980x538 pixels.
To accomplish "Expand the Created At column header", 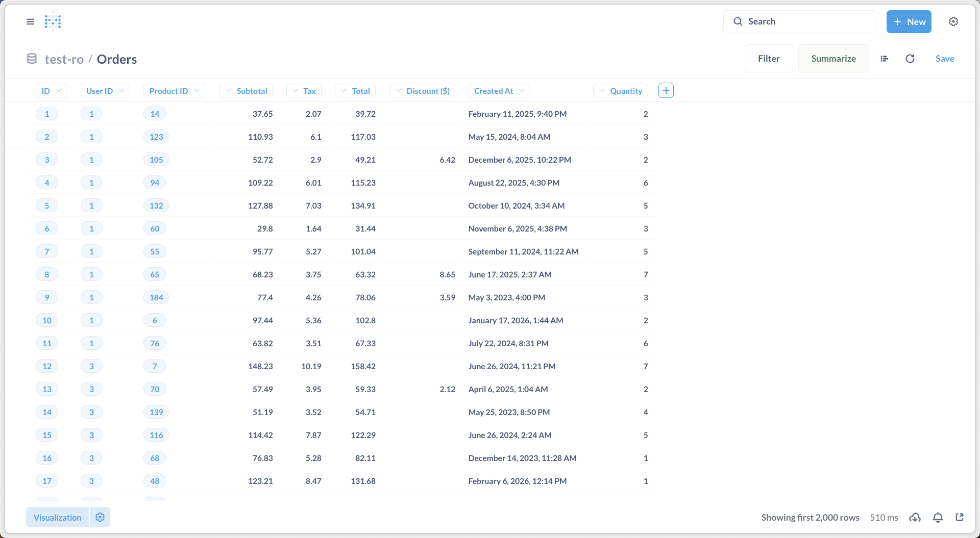I will point(499,91).
